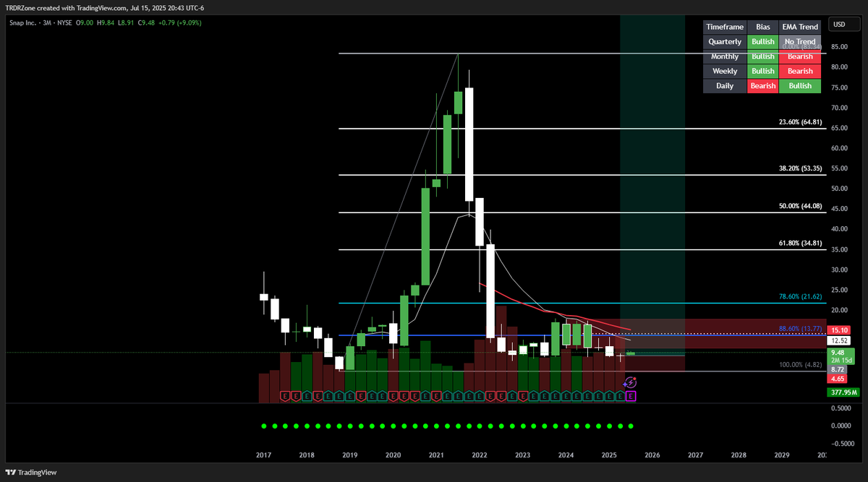Click the Timeframe header cell in the table
The image size is (868, 482).
pos(725,27)
